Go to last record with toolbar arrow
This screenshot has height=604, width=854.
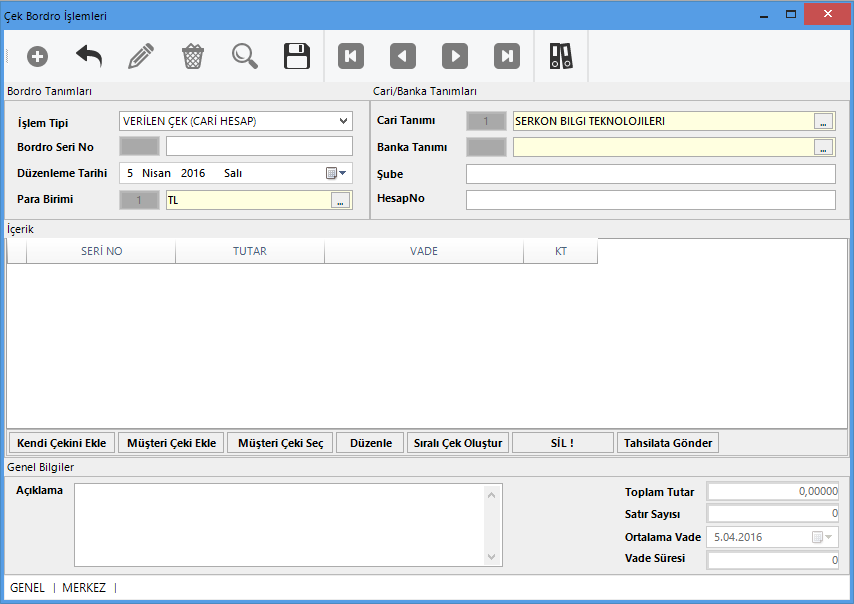click(507, 56)
